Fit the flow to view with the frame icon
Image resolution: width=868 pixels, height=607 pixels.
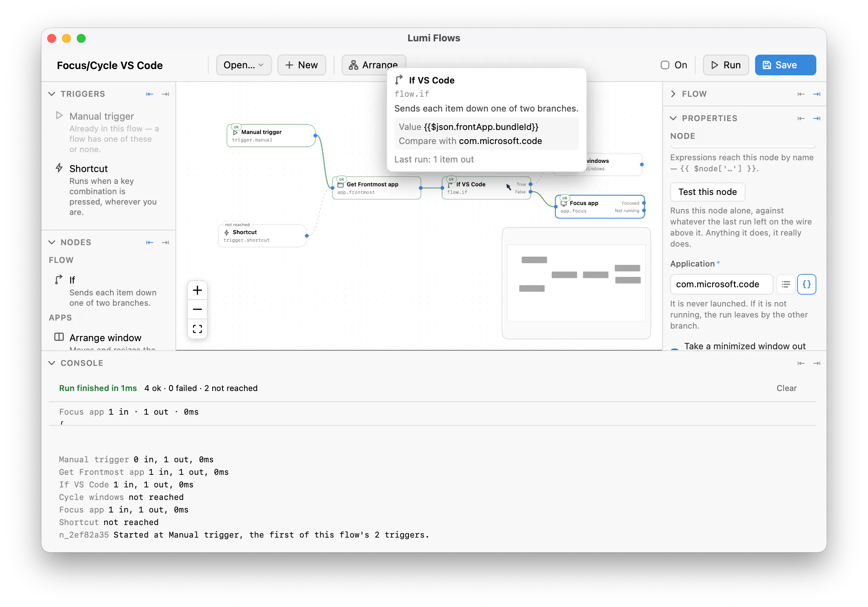(x=197, y=329)
